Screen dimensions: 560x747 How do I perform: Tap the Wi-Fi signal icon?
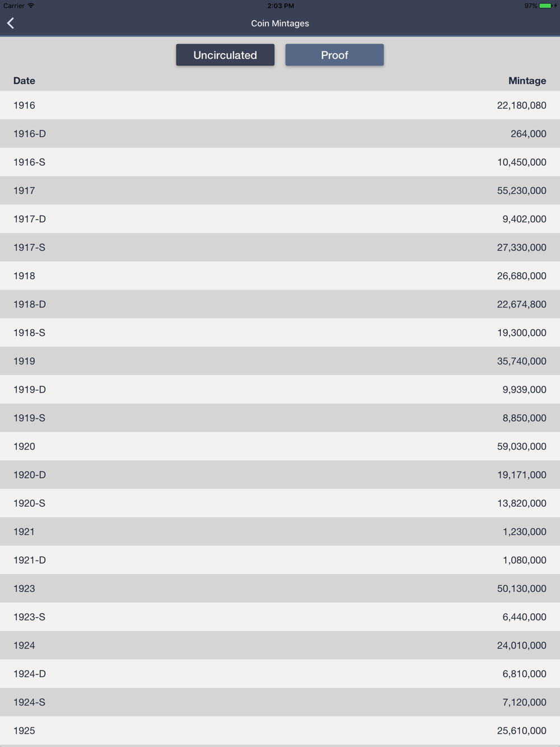click(31, 6)
